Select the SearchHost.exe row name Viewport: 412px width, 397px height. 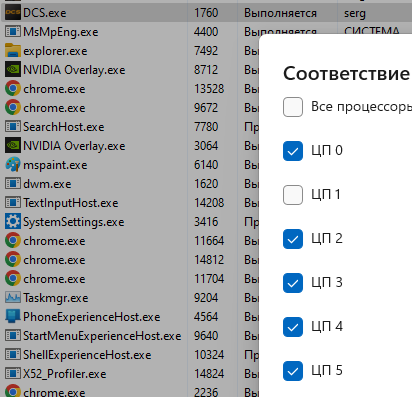pos(64,127)
